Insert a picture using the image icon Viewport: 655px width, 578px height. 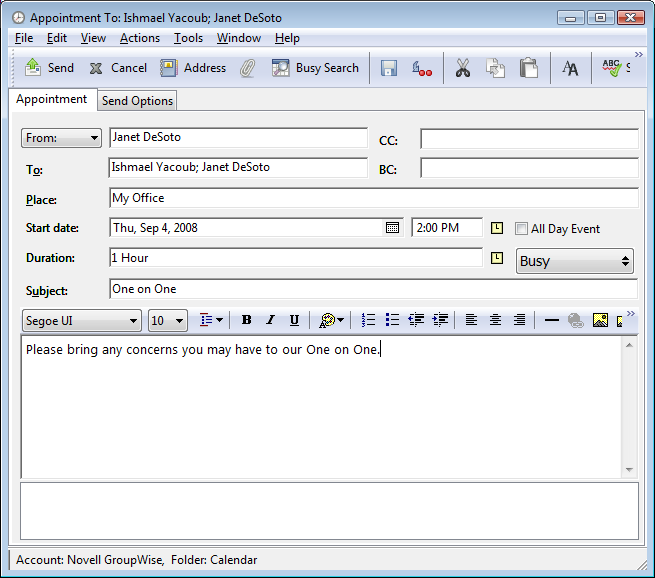[x=600, y=320]
